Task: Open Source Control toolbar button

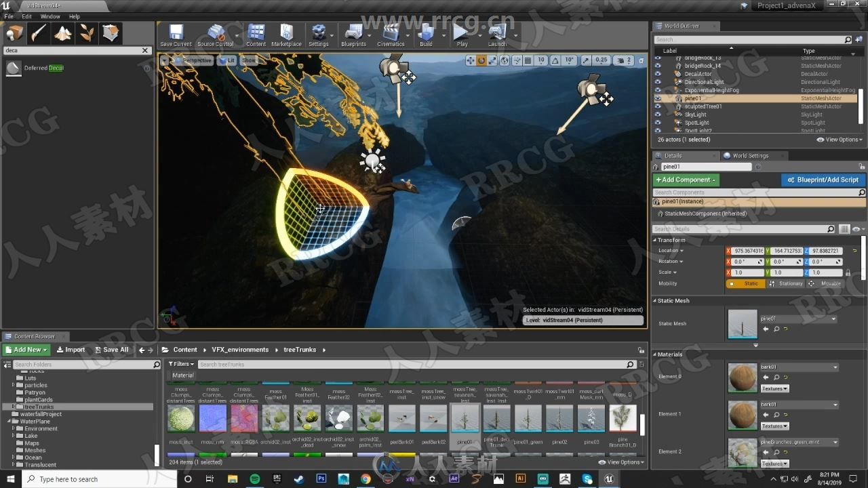Action: click(216, 35)
